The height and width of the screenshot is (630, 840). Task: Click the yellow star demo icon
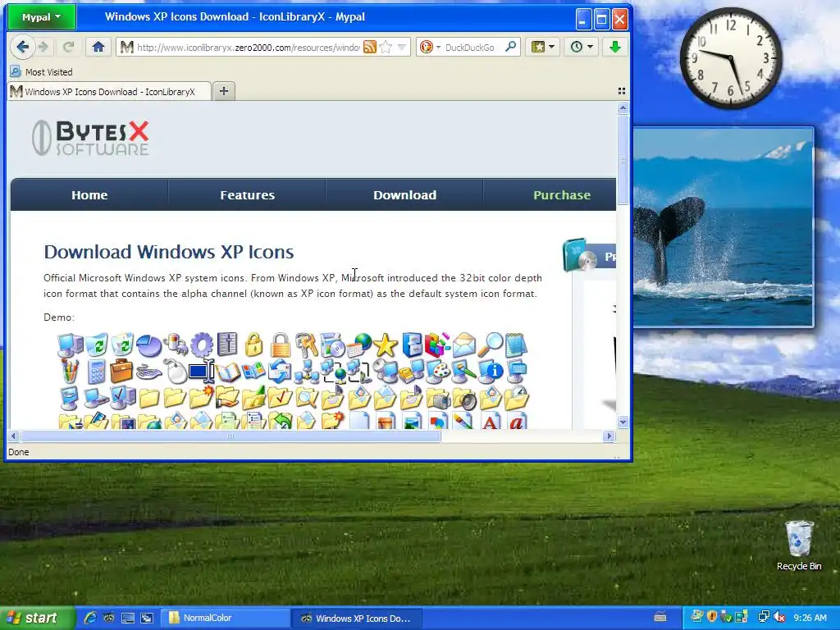click(386, 345)
